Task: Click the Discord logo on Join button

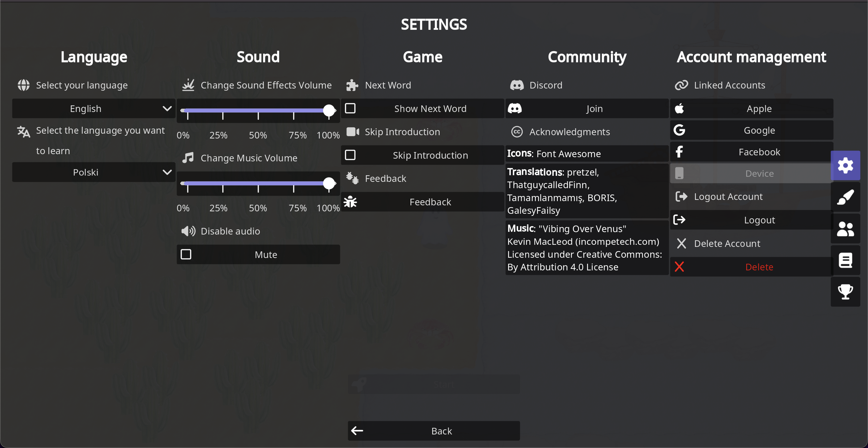Action: click(514, 108)
